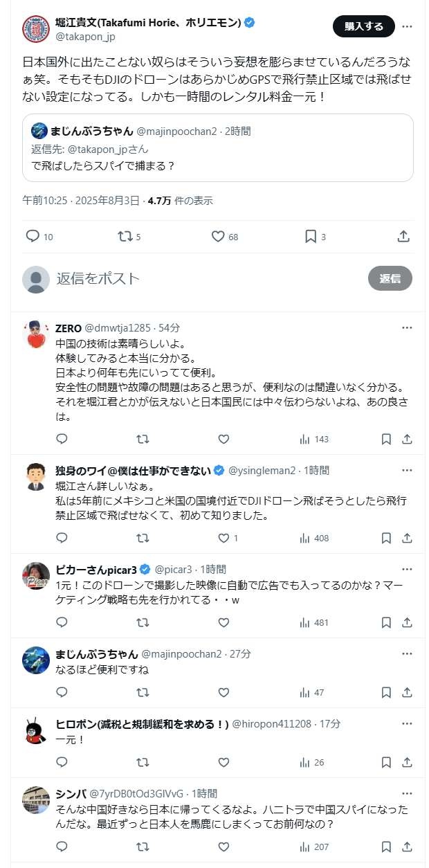Like the main post with 68 likes
This screenshot has width=429, height=868.
coord(218,237)
